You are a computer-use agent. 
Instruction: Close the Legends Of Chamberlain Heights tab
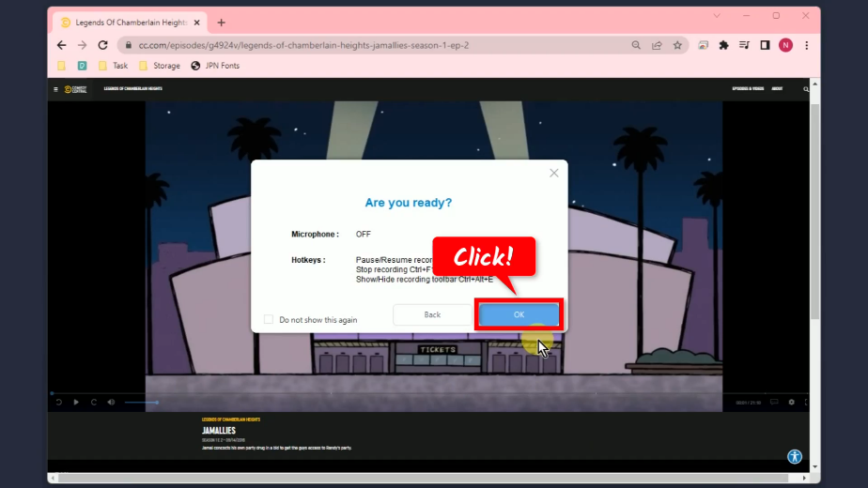[197, 23]
